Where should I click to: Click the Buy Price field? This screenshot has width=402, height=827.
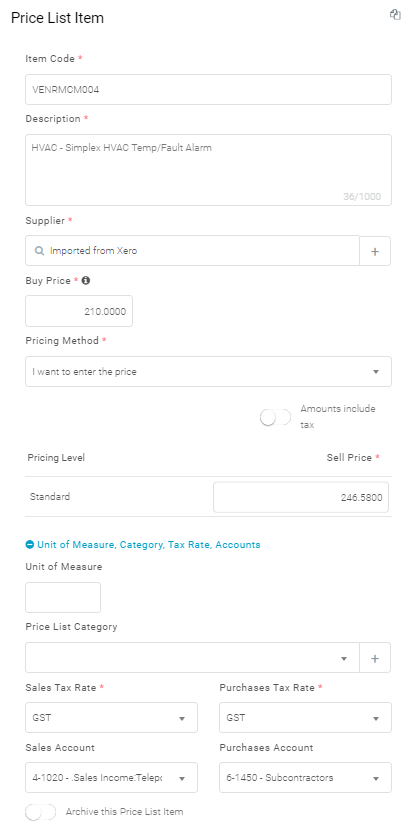pos(79,311)
